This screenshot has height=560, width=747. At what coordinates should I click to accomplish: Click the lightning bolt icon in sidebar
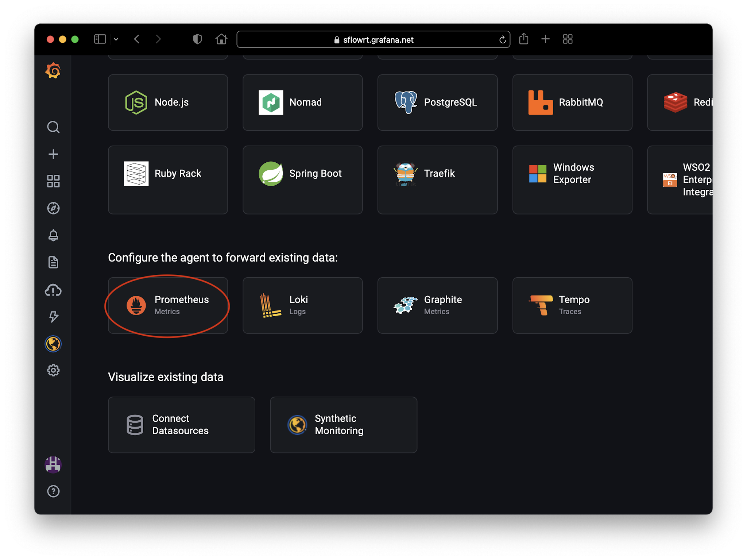pyautogui.click(x=53, y=317)
